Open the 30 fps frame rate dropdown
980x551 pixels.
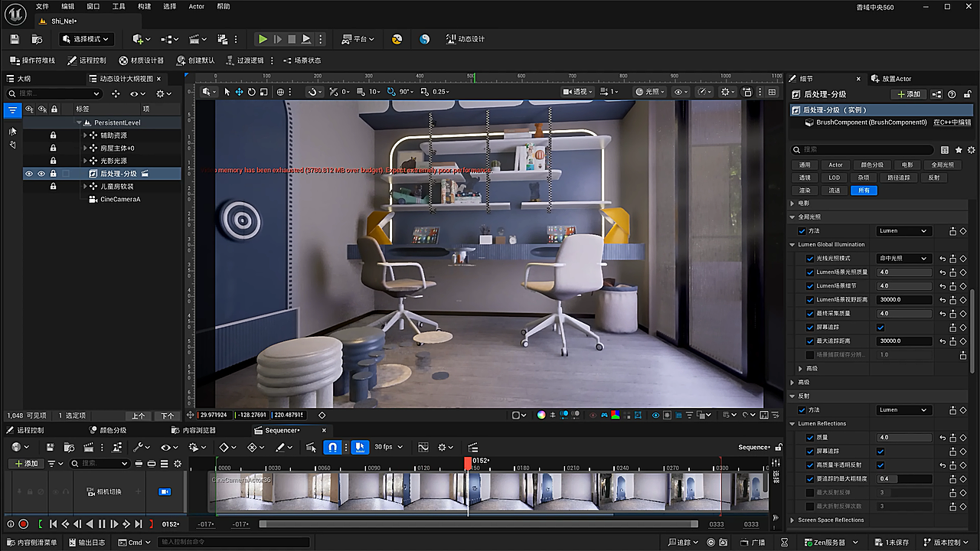(388, 447)
